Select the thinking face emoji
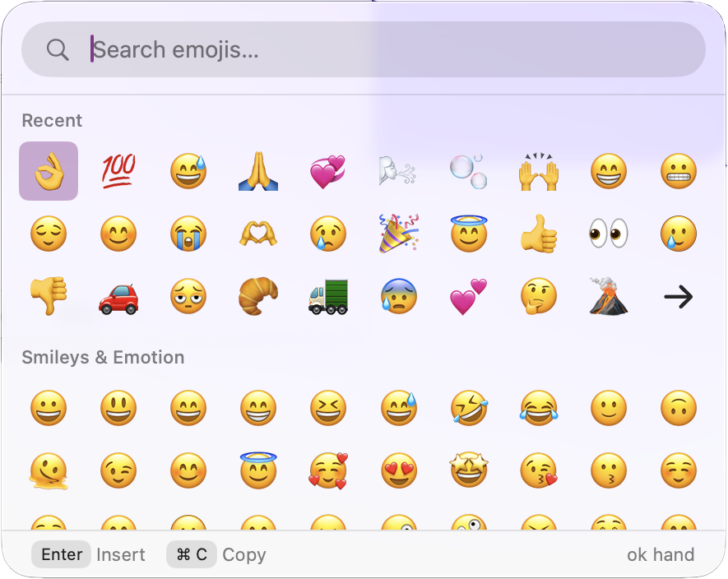728x579 pixels. (538, 296)
